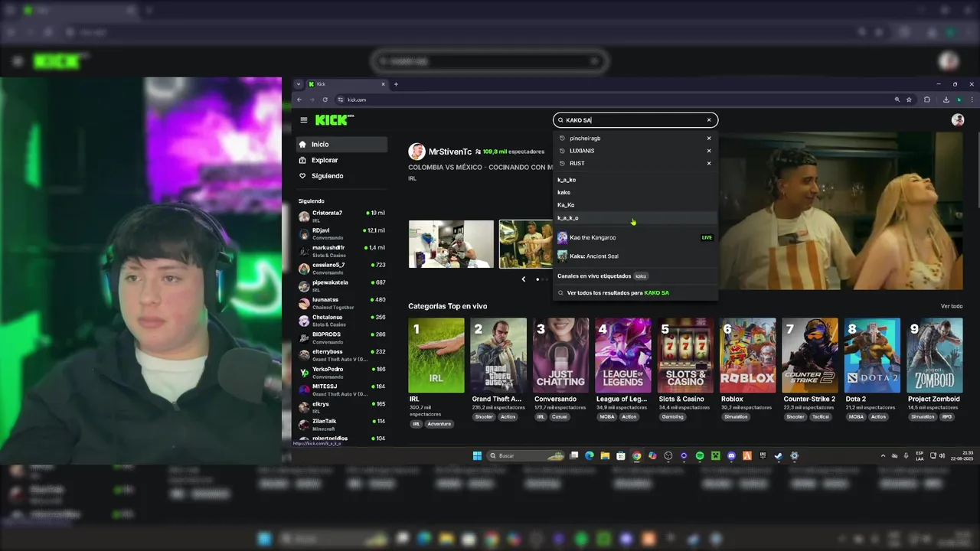The width and height of the screenshot is (980, 551).
Task: Remove RUST from search history
Action: tap(709, 163)
